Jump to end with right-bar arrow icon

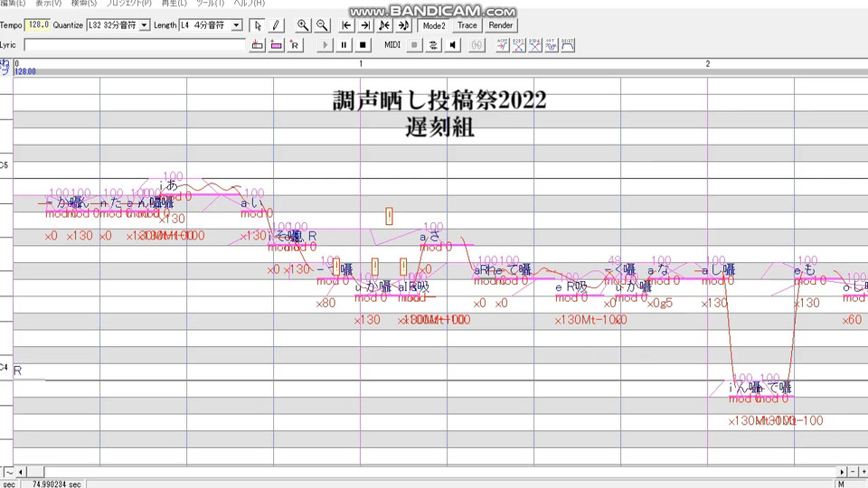(x=365, y=25)
